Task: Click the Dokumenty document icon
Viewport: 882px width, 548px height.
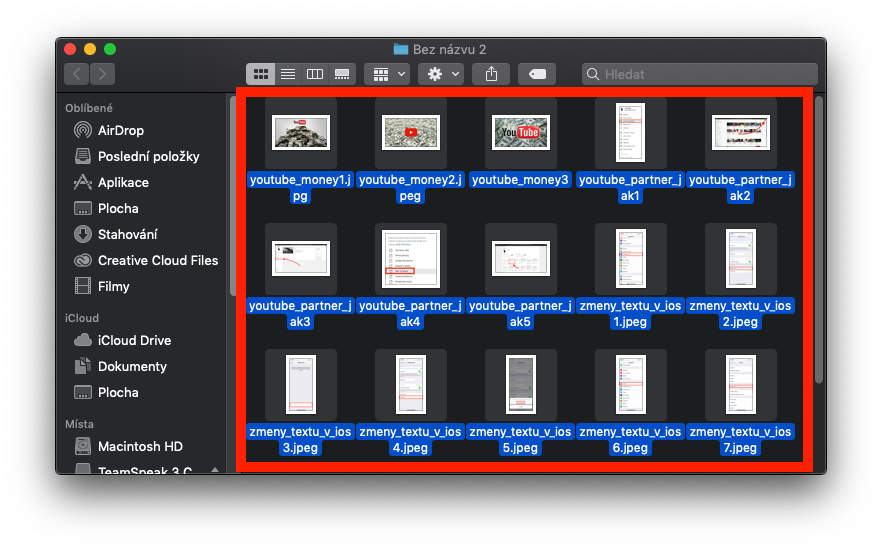Action: coord(83,366)
